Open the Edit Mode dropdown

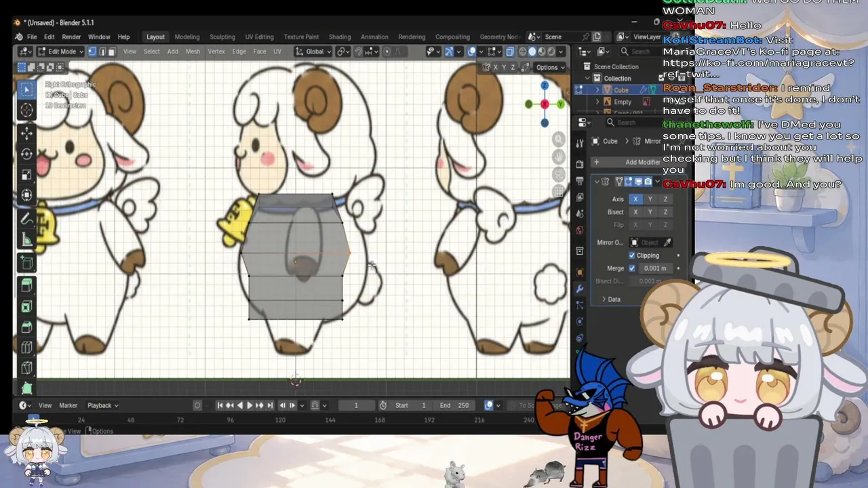(60, 52)
